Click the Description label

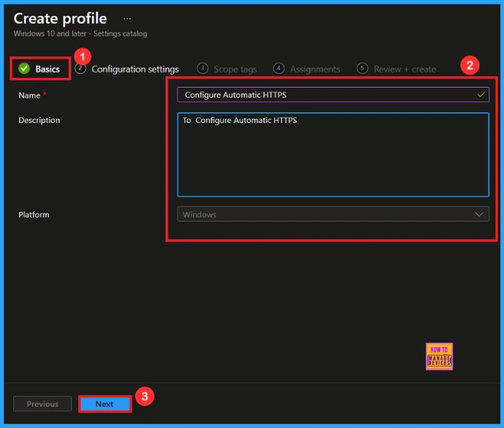coord(39,121)
